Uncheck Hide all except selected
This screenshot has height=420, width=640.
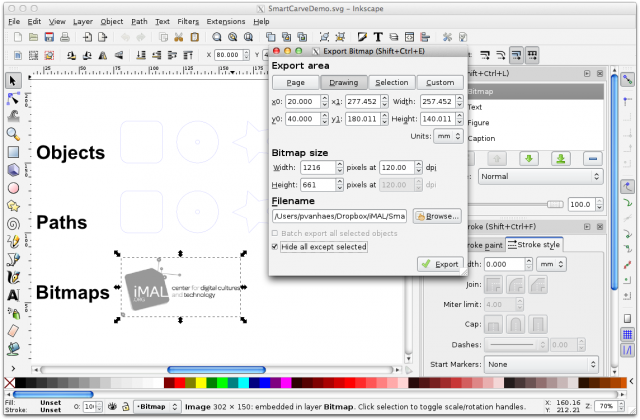pos(275,247)
